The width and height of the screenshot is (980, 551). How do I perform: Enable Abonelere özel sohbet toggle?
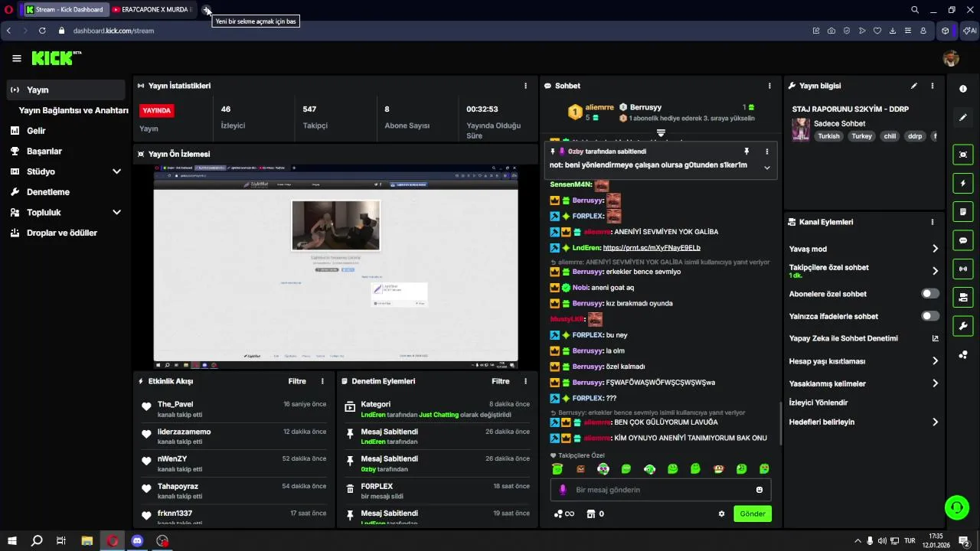point(930,294)
